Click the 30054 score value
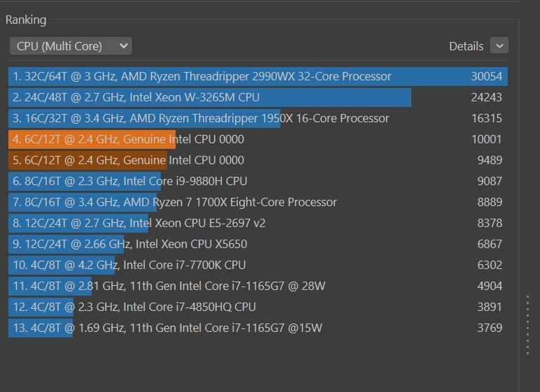 click(x=486, y=76)
